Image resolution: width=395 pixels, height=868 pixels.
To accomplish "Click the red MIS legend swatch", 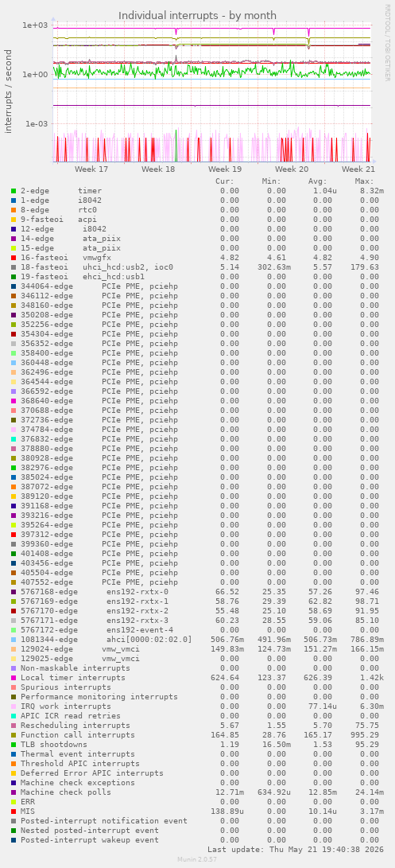I will (14, 812).
